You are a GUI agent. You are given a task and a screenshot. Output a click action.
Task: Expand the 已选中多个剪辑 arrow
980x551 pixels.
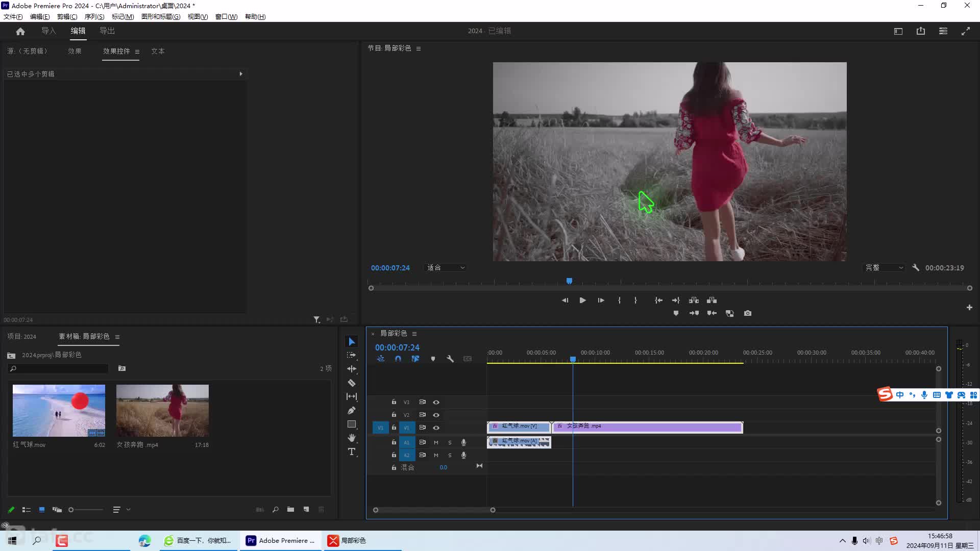(241, 74)
